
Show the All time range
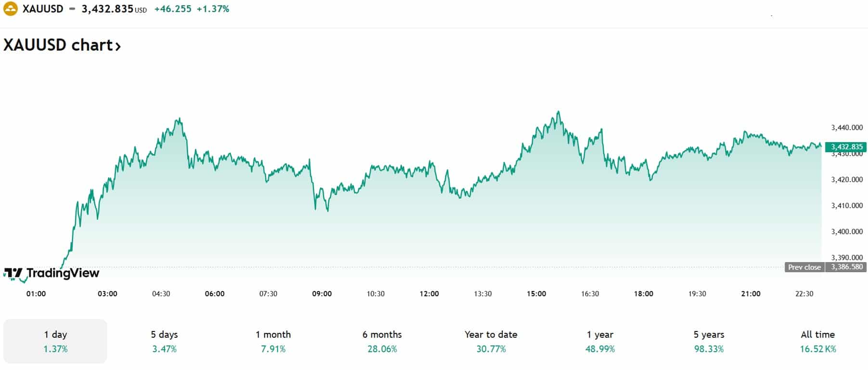817,341
